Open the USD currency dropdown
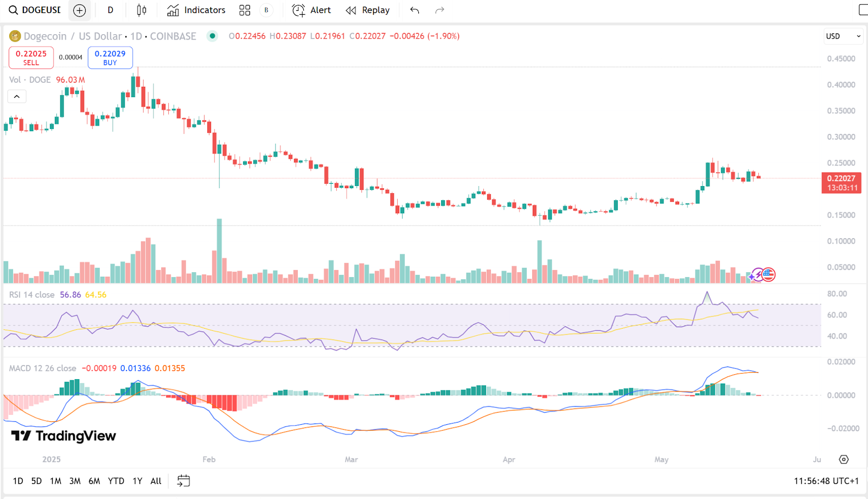This screenshot has width=868, height=499. [844, 36]
